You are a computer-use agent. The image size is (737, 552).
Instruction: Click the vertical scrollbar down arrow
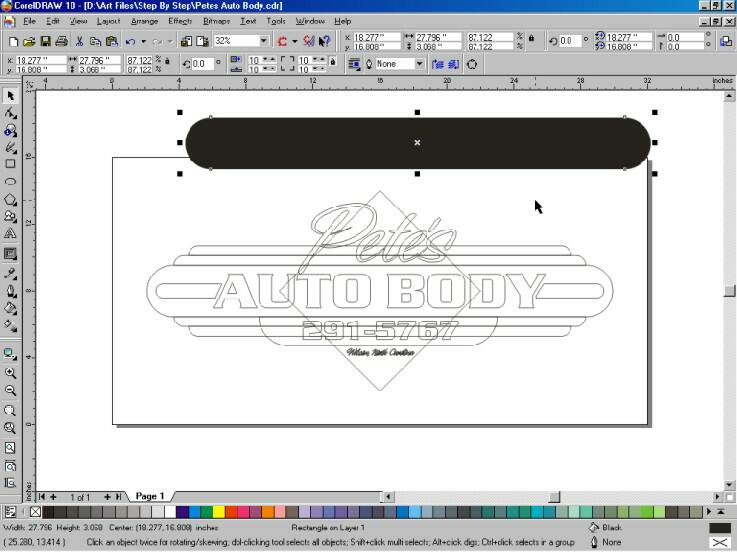pyautogui.click(x=729, y=485)
